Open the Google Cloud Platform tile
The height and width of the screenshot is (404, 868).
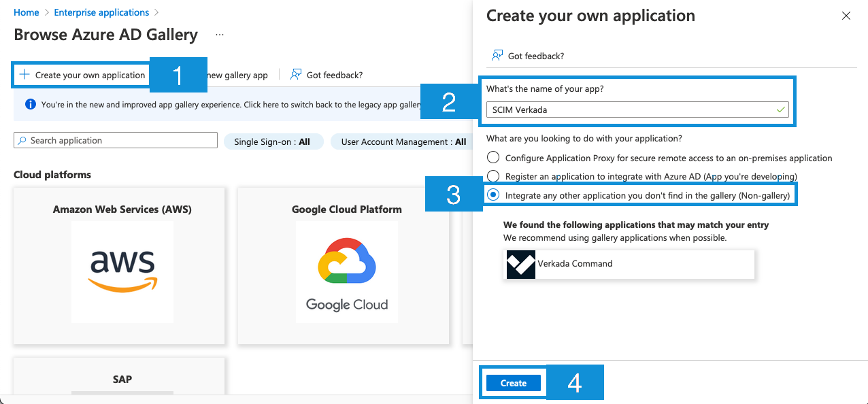coord(346,265)
